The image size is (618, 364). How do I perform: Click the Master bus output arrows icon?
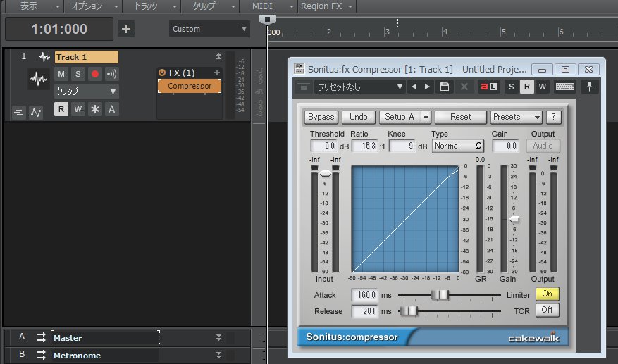pyautogui.click(x=41, y=338)
